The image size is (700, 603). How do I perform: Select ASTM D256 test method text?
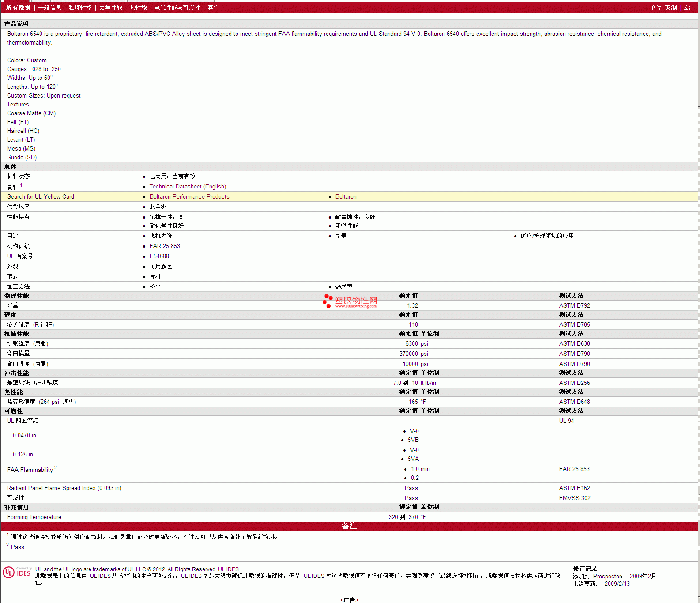point(575,383)
